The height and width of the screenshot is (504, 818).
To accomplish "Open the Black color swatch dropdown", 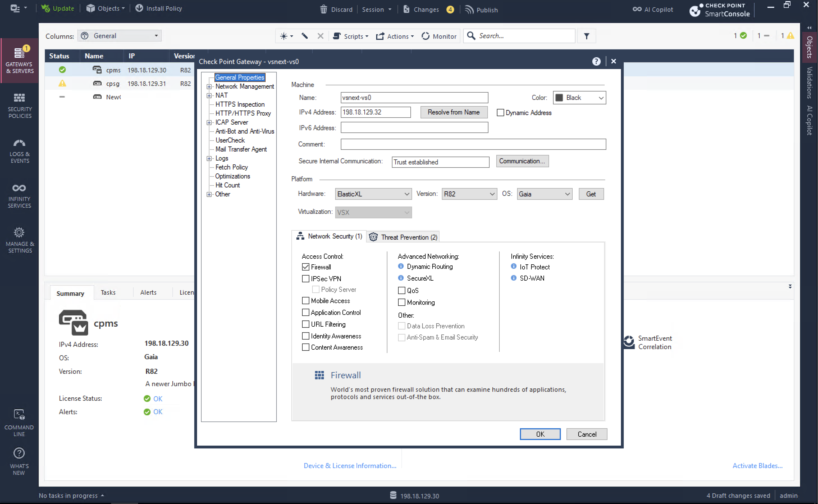I will point(579,98).
